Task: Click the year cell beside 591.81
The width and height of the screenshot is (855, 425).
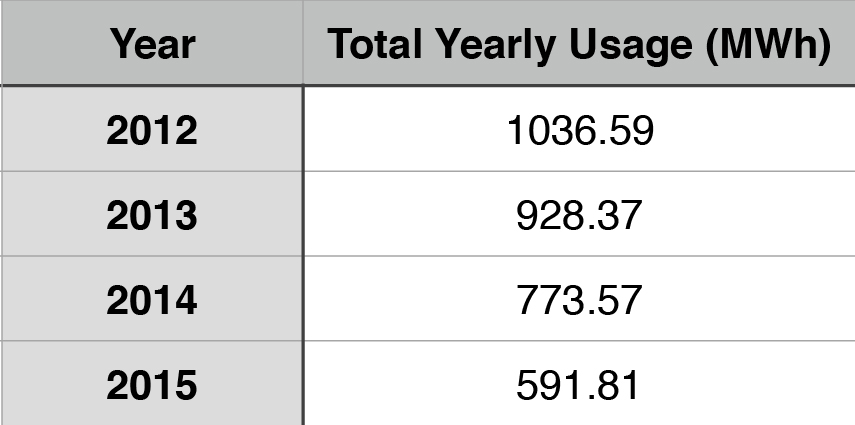Action: click(152, 385)
